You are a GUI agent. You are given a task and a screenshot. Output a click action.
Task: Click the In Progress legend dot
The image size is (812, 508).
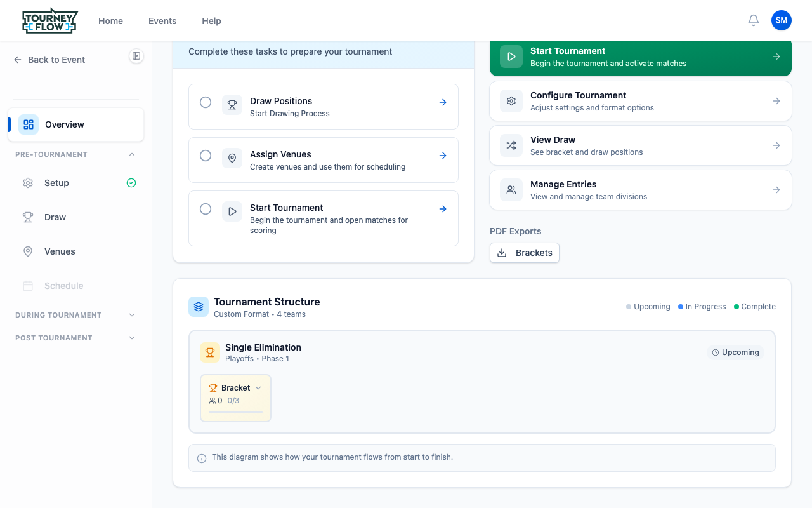coord(681,307)
